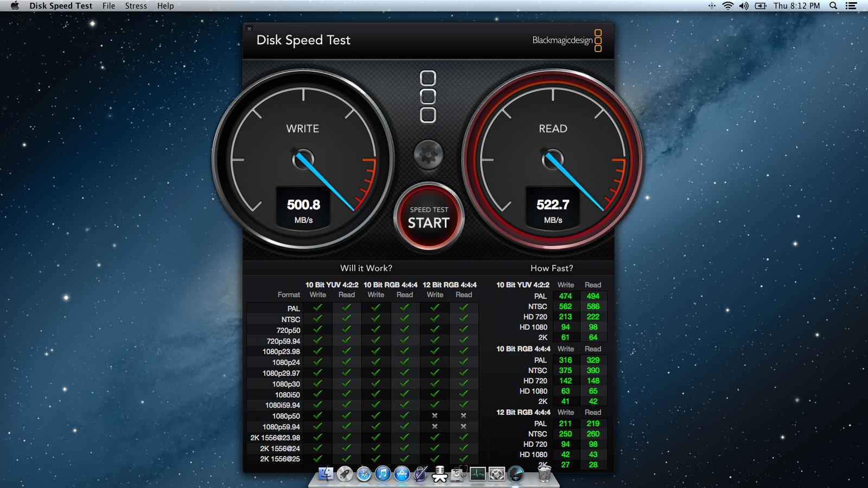Select the 1080p23.98 format row label
868x488 pixels.
point(281,351)
